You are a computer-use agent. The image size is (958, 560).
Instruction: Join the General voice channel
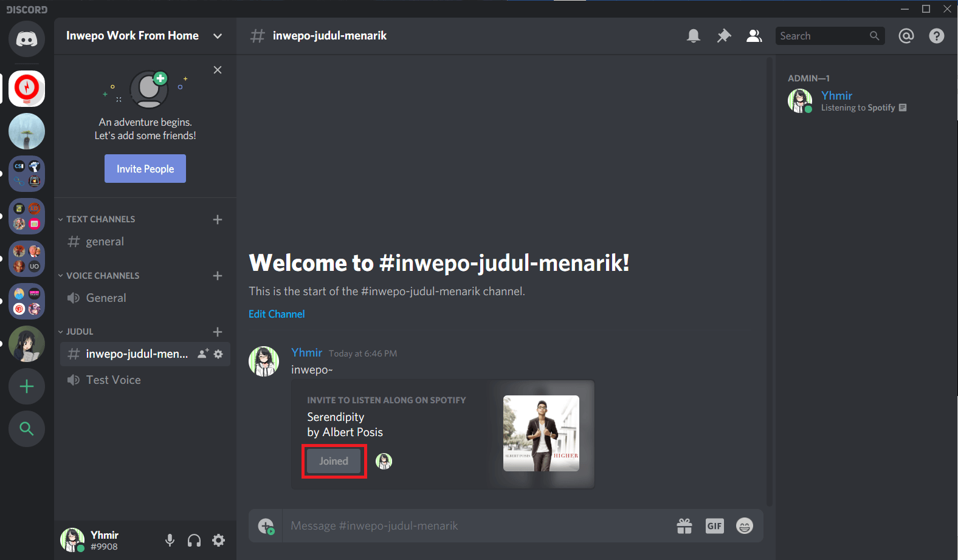pyautogui.click(x=145, y=298)
